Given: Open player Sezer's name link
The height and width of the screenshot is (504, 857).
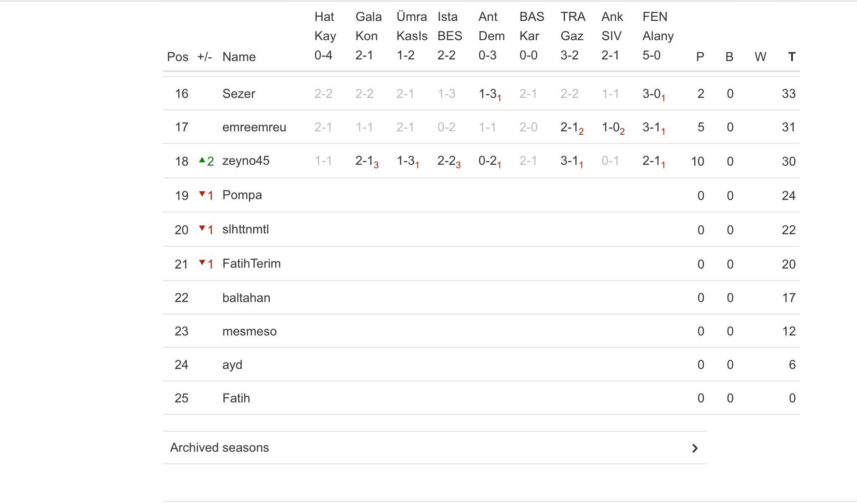Looking at the screenshot, I should coord(239,93).
